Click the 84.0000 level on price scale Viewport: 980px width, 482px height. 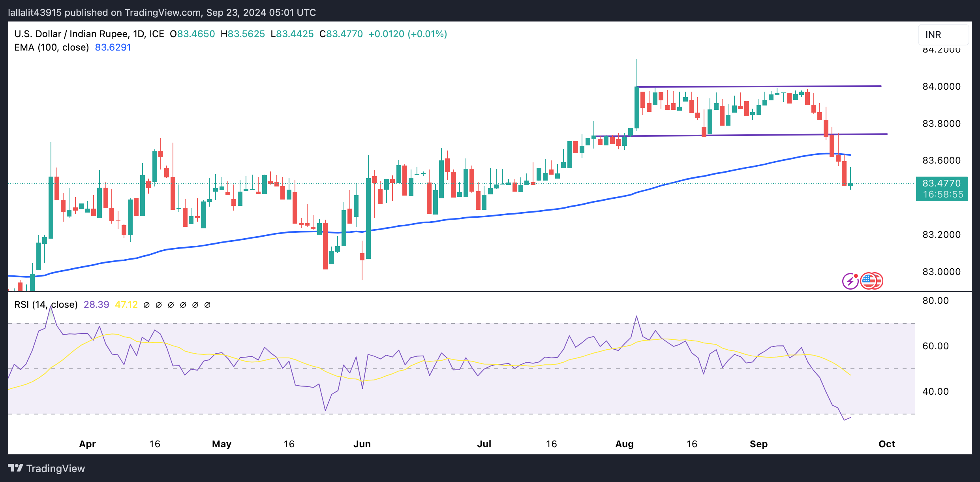point(941,87)
